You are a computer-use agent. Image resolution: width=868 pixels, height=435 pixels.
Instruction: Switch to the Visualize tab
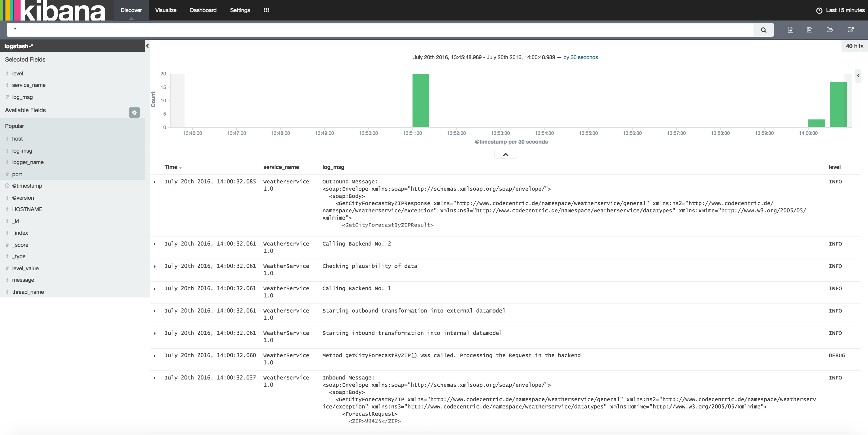(165, 10)
